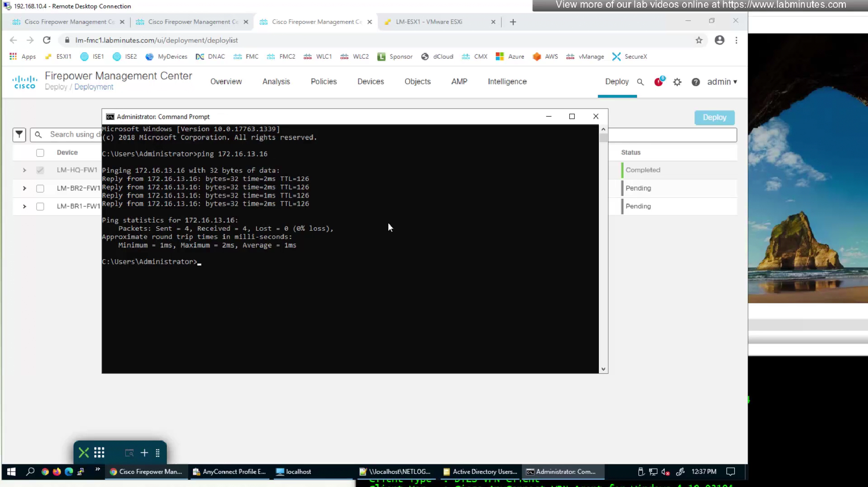Click the Command Prompt vertical scrollbar down arrow
Image resolution: width=868 pixels, height=487 pixels.
pos(603,369)
